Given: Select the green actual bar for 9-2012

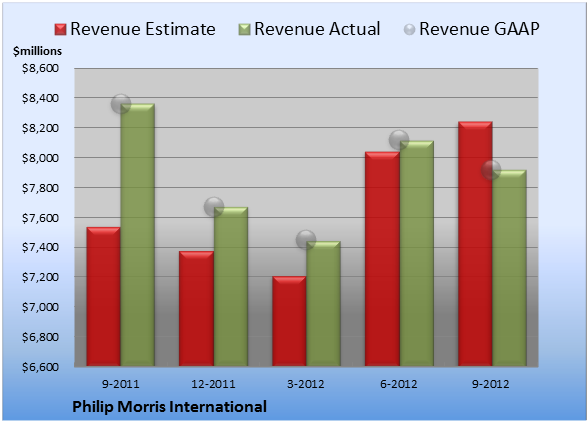Looking at the screenshot, I should 509,268.
